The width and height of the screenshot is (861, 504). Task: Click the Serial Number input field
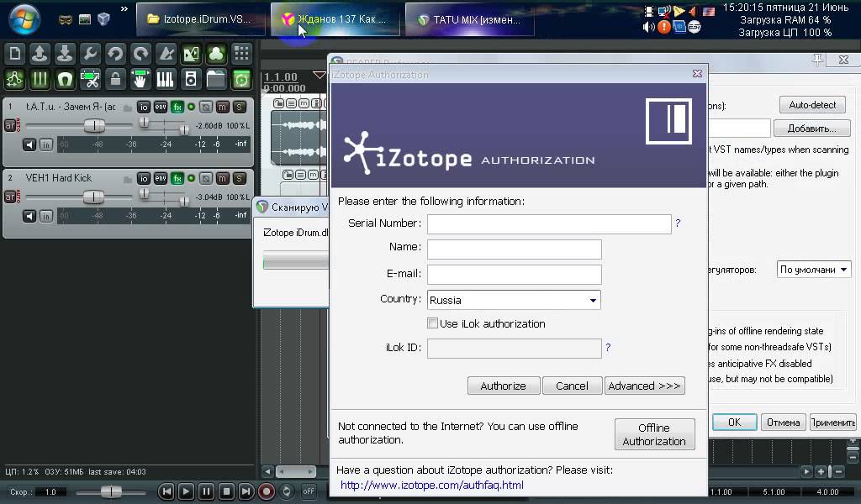(549, 223)
